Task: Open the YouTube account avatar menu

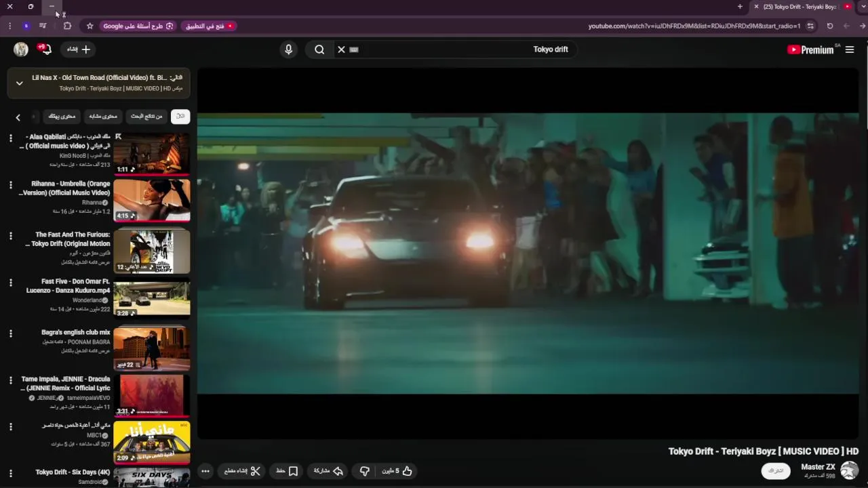Action: pos(21,49)
